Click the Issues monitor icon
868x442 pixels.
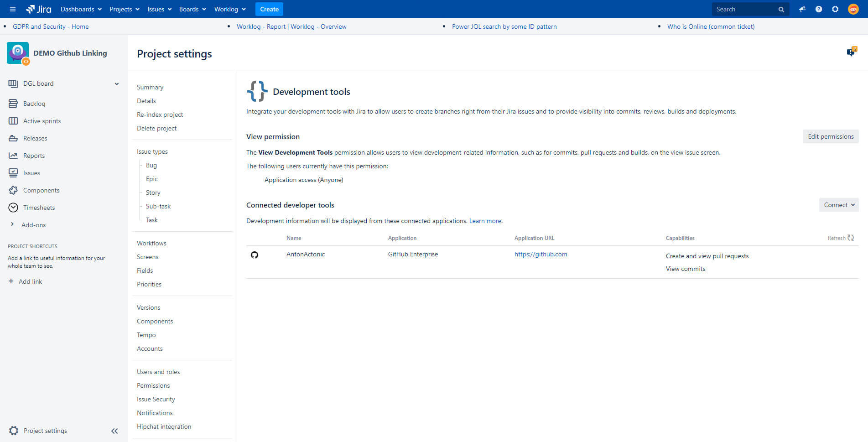click(x=13, y=173)
